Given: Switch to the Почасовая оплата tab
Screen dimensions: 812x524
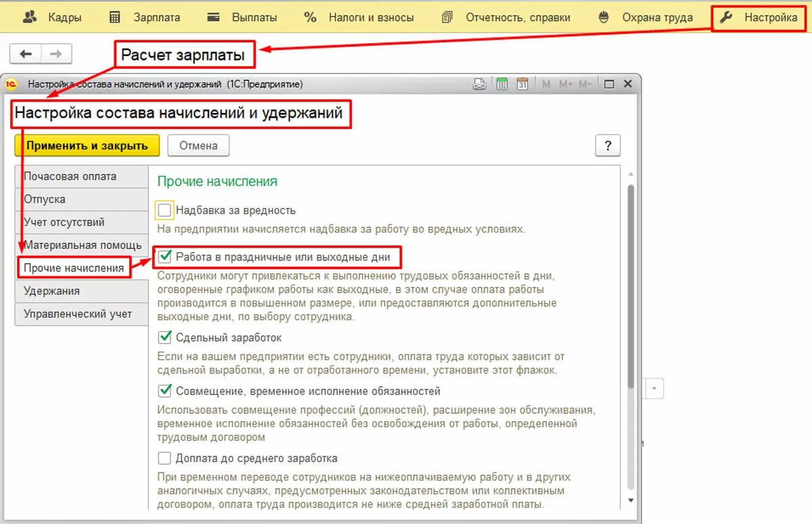Looking at the screenshot, I should (81, 176).
